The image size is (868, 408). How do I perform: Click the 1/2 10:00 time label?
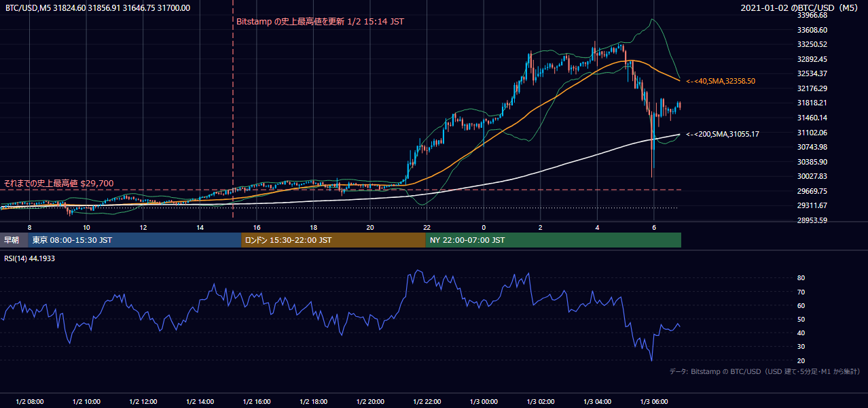[x=86, y=401]
